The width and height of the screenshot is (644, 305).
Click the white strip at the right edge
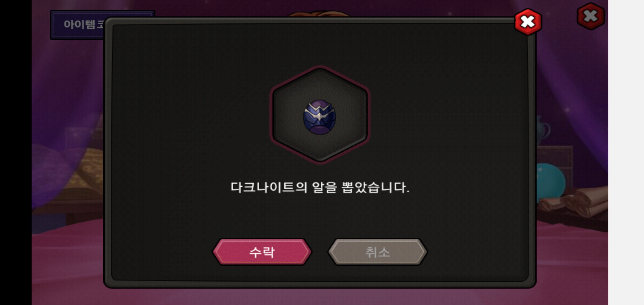coord(626,152)
